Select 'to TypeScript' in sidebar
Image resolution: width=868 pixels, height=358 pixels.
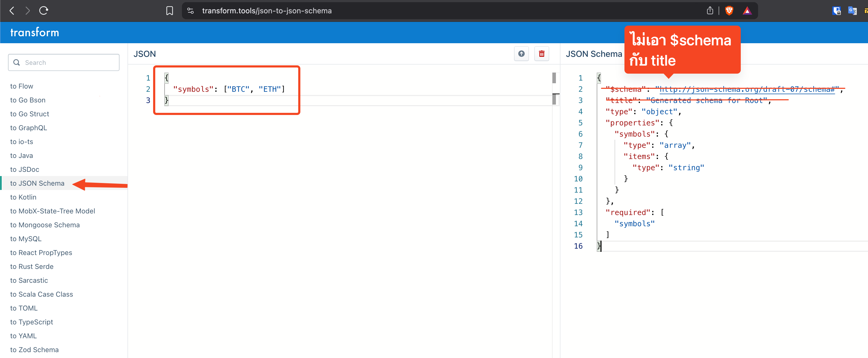point(31,322)
